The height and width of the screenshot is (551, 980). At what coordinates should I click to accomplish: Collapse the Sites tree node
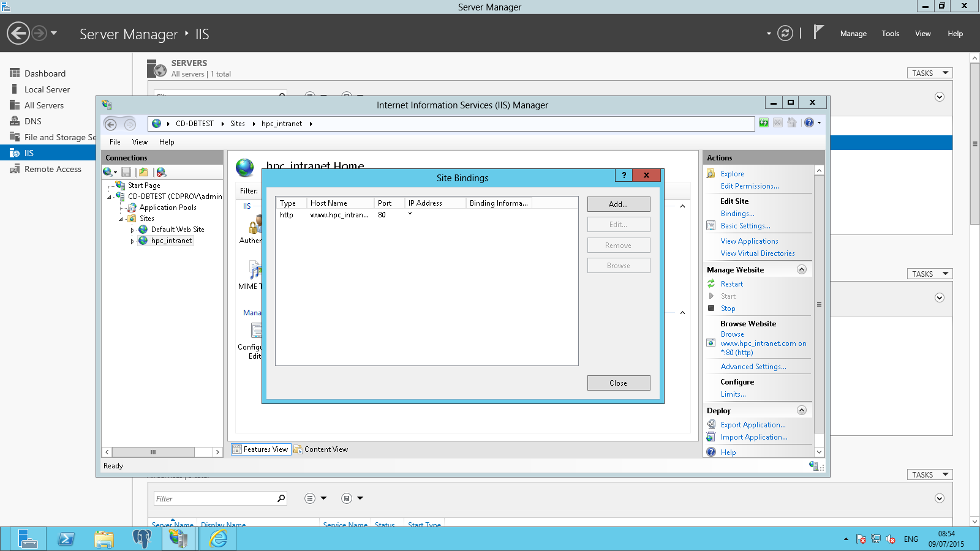click(x=121, y=219)
